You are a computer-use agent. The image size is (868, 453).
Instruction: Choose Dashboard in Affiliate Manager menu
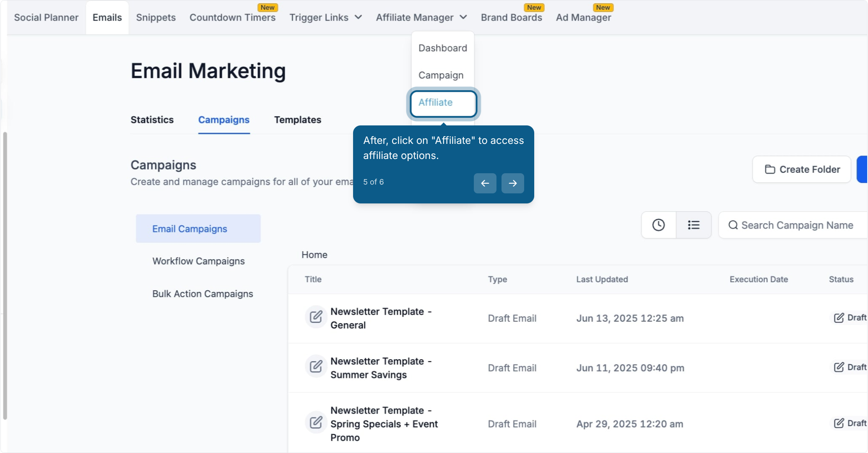click(x=442, y=48)
